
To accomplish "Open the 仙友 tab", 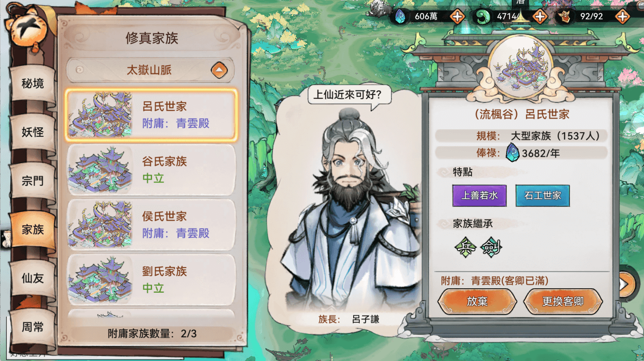I will click(33, 278).
